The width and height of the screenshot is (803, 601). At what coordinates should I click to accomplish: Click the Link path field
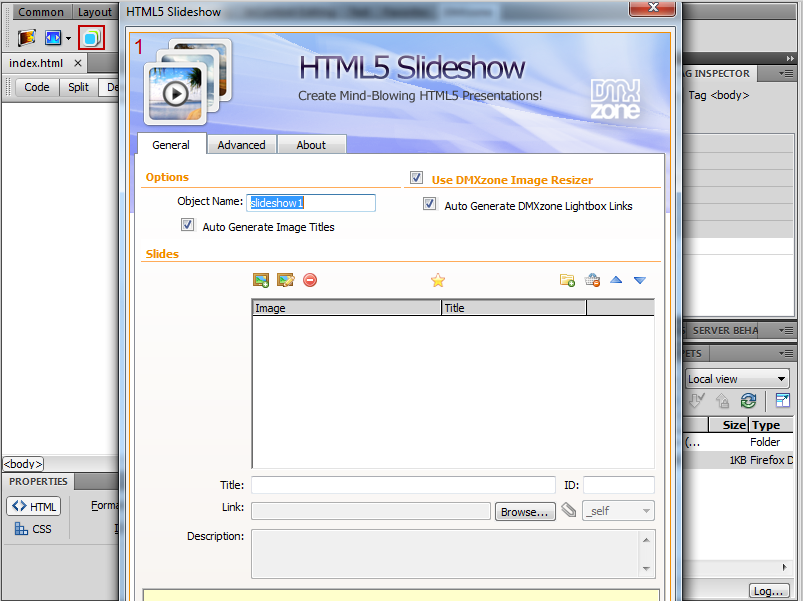371,511
